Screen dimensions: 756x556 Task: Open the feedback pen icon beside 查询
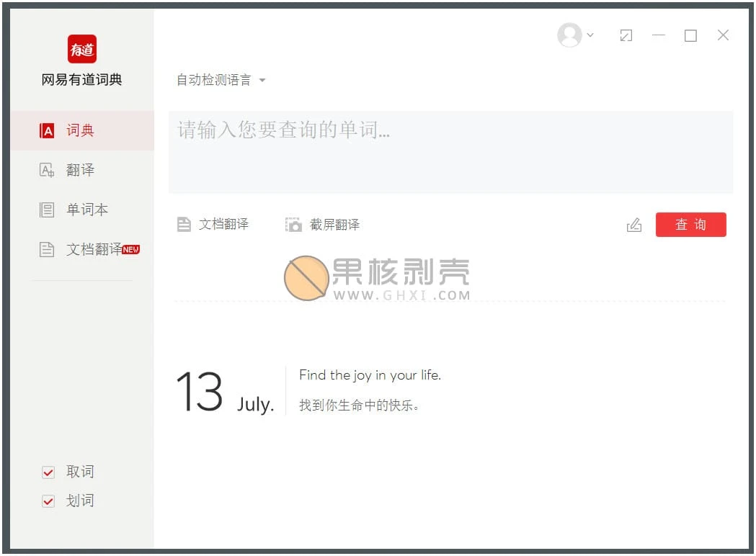point(634,225)
